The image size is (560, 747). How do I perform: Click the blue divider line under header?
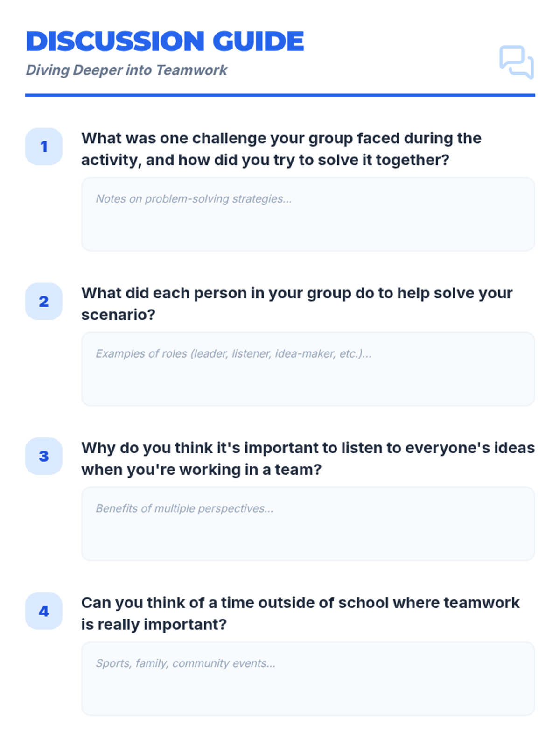pyautogui.click(x=280, y=95)
